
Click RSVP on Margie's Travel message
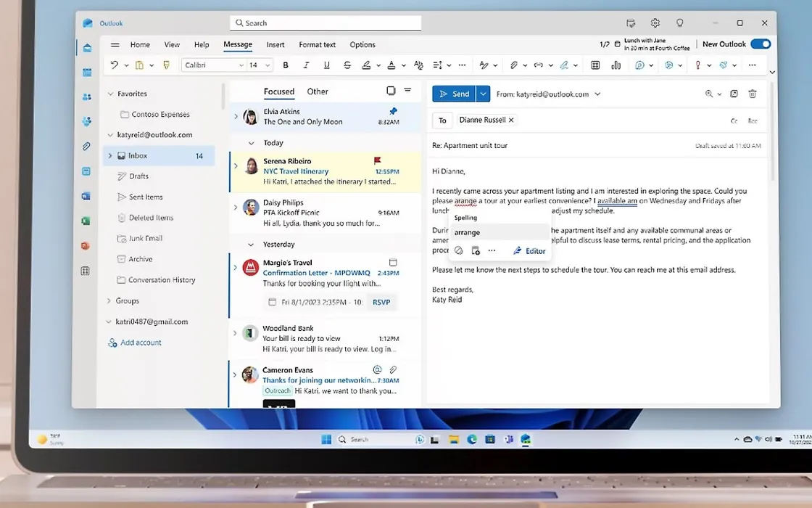pyautogui.click(x=381, y=302)
